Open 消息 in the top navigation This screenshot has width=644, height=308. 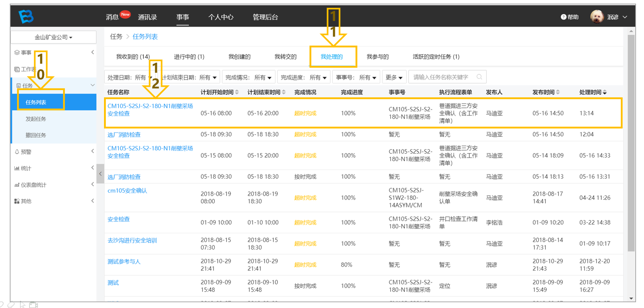[112, 17]
